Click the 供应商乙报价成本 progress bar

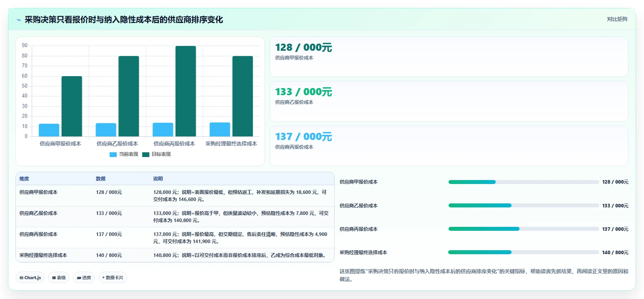tap(523, 205)
